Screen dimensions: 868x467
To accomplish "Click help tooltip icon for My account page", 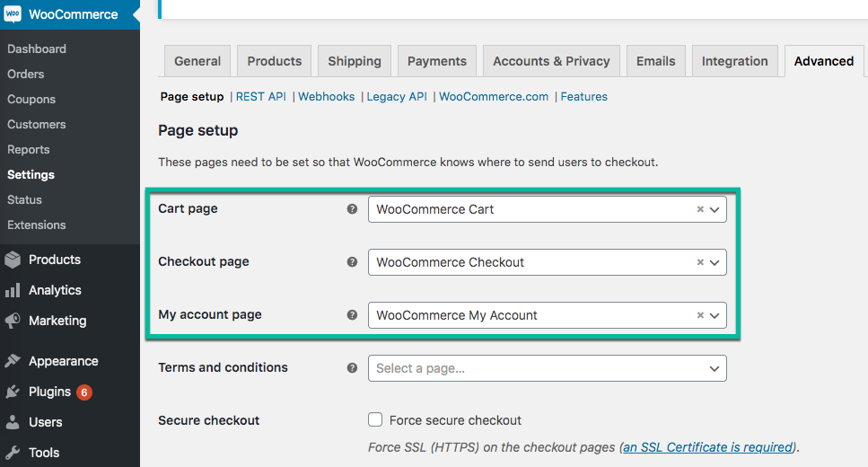I will 352,314.
